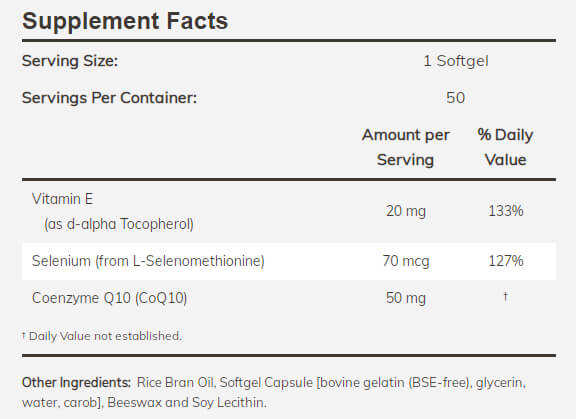Select the highlighted Selenium row

(289, 261)
